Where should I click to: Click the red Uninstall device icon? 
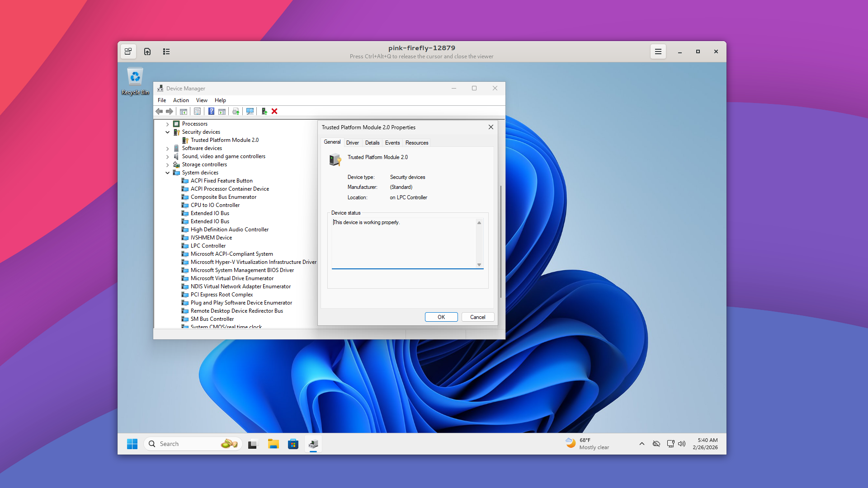(x=274, y=111)
